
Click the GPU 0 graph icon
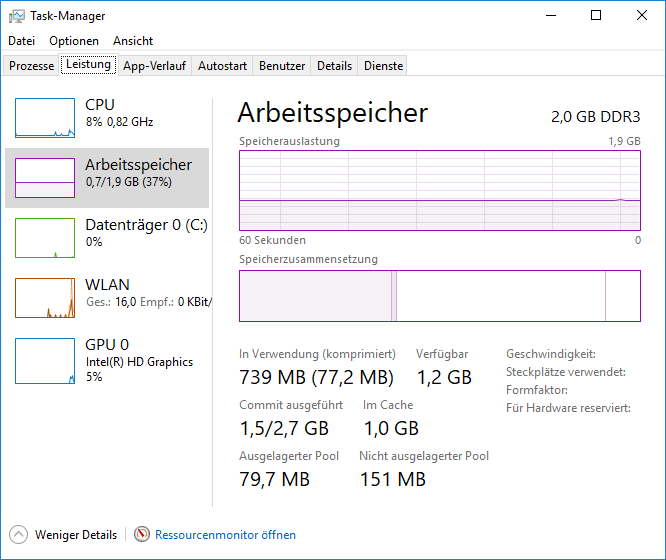(x=45, y=359)
